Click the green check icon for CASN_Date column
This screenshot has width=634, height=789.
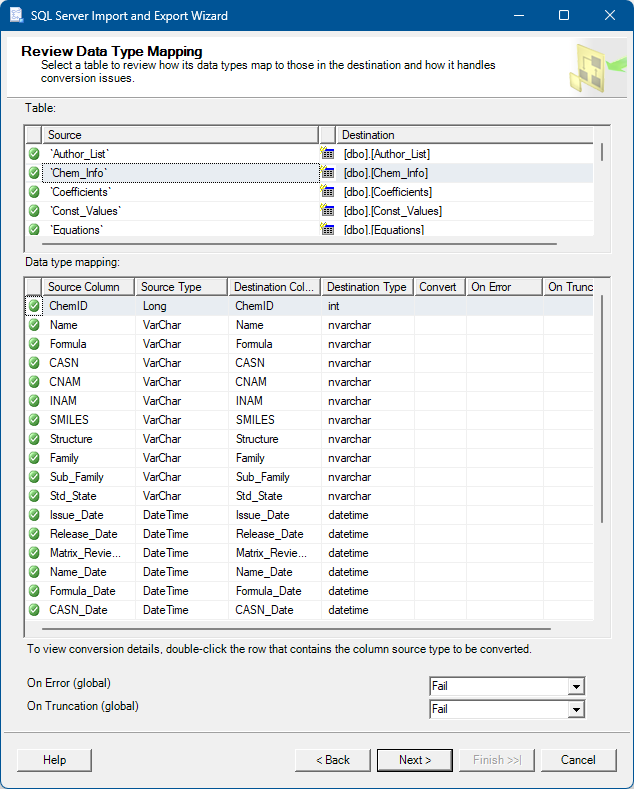click(34, 610)
